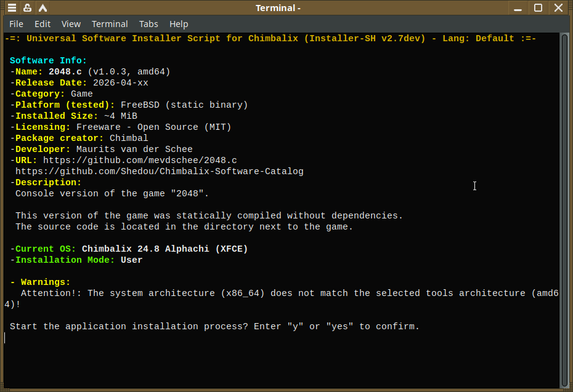The width and height of the screenshot is (573, 392).
Task: Open the Edit menu
Action: (43, 24)
